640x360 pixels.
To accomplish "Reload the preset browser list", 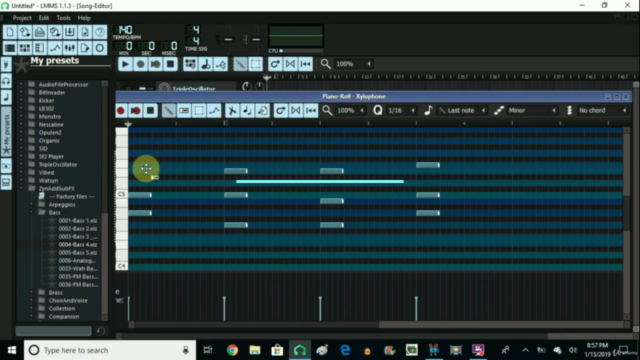I will [101, 331].
